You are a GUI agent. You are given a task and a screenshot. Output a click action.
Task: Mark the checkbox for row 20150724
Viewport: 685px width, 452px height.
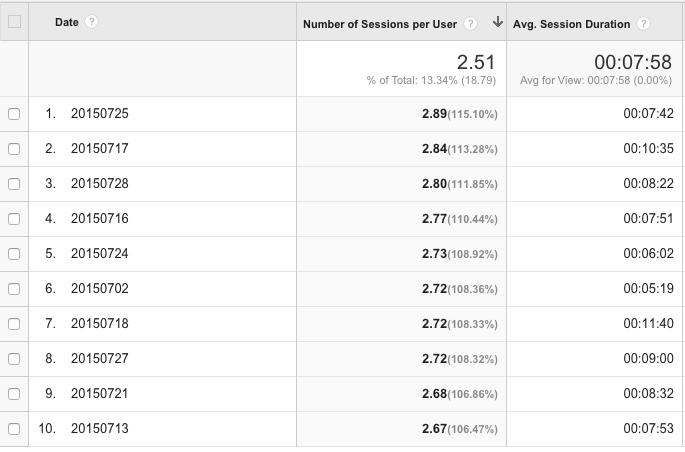point(14,254)
